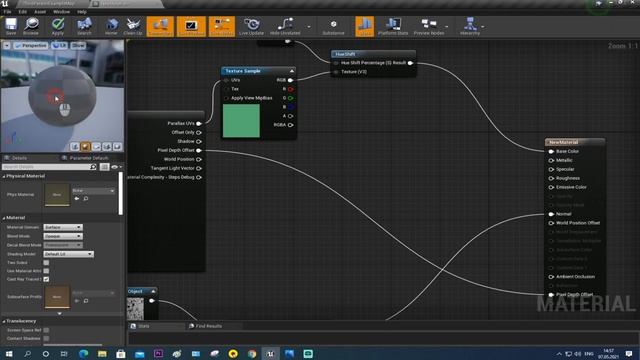The image size is (640, 360).
Task: Click Hide Unrelated toolbar icon
Action: click(285, 27)
